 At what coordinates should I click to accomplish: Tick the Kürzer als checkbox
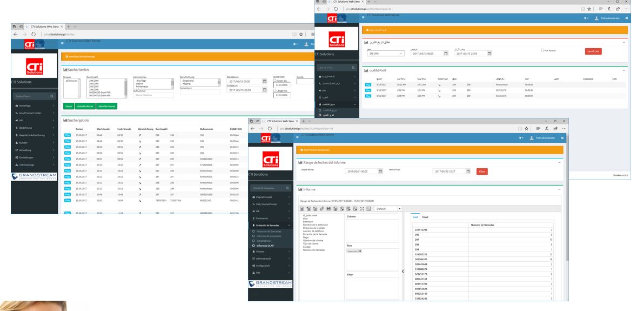[275, 80]
